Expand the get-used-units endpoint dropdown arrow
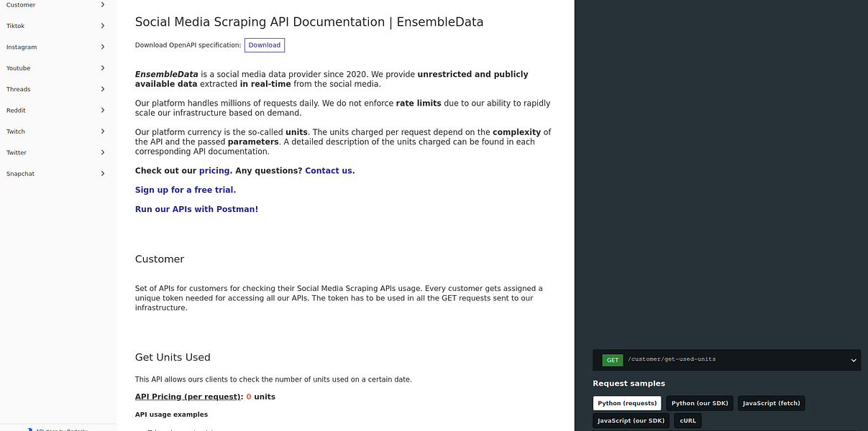 854,360
